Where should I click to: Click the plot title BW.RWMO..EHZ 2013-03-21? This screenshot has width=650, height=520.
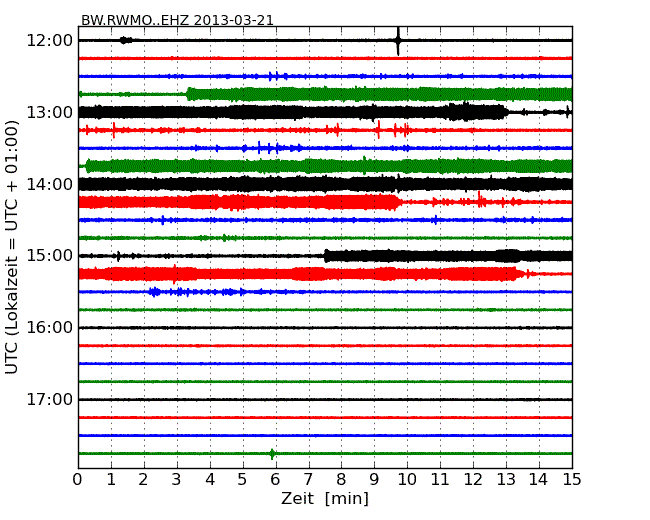coord(177,20)
